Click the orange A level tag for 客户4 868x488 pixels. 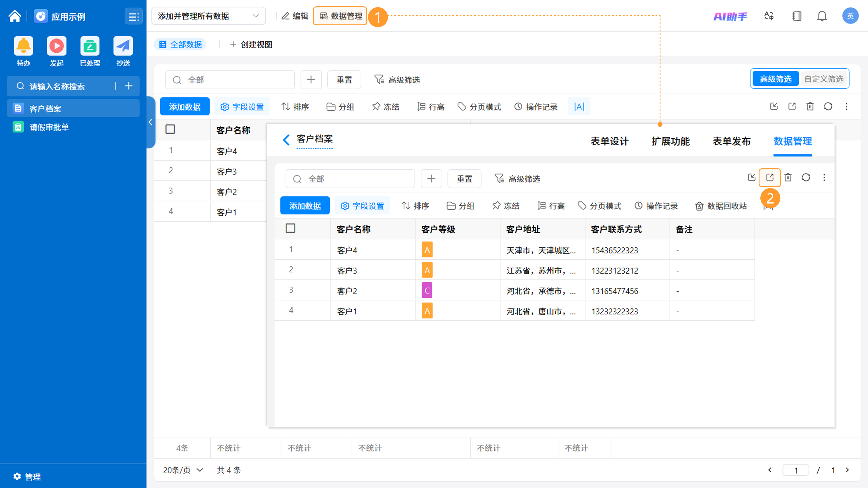427,250
